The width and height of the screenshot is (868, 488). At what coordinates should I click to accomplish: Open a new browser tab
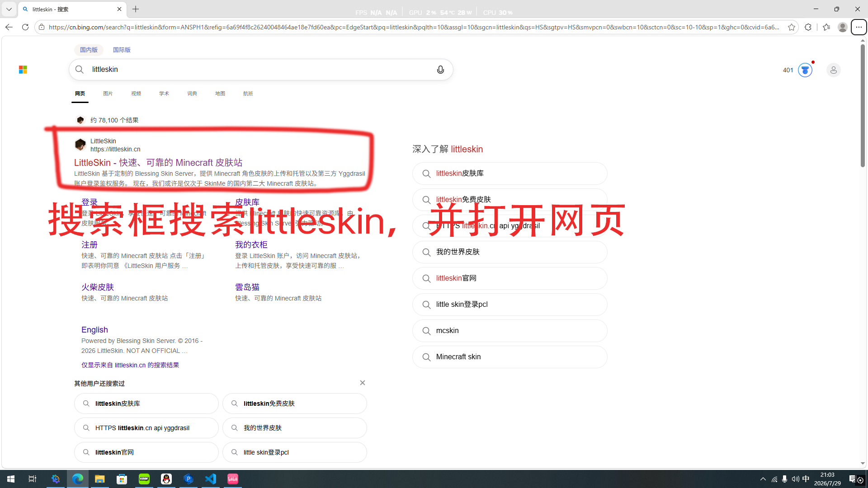click(x=136, y=9)
